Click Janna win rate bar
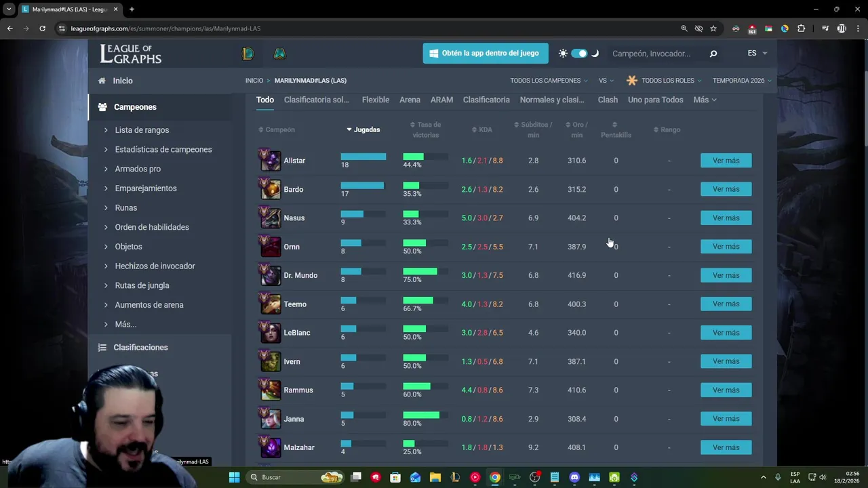Screen dimensions: 868x488 tap(425, 415)
